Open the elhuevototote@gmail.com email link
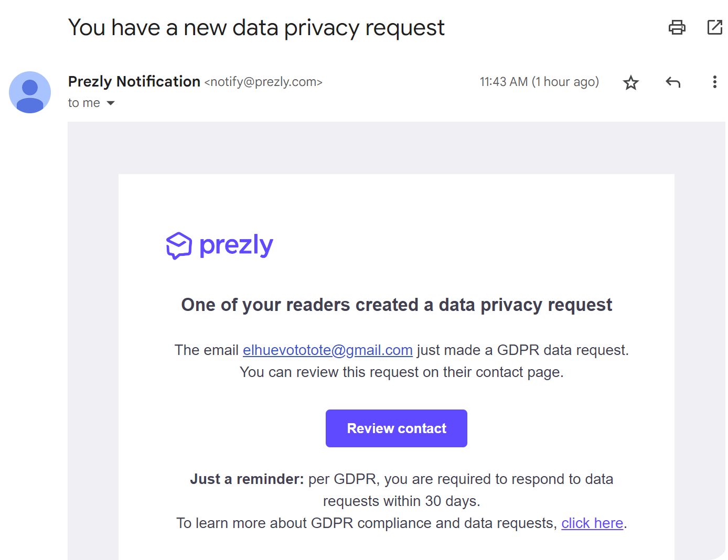This screenshot has height=560, width=728. [327, 350]
